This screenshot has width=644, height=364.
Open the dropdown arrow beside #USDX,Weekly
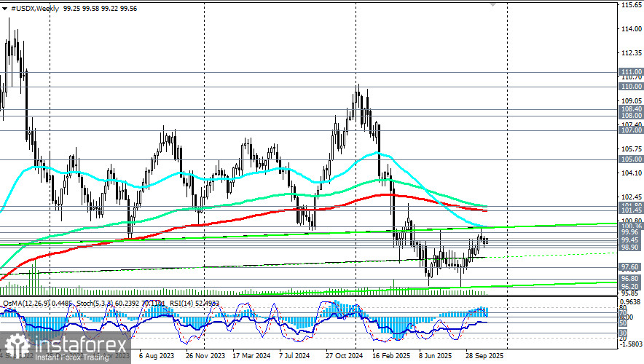tap(4, 9)
